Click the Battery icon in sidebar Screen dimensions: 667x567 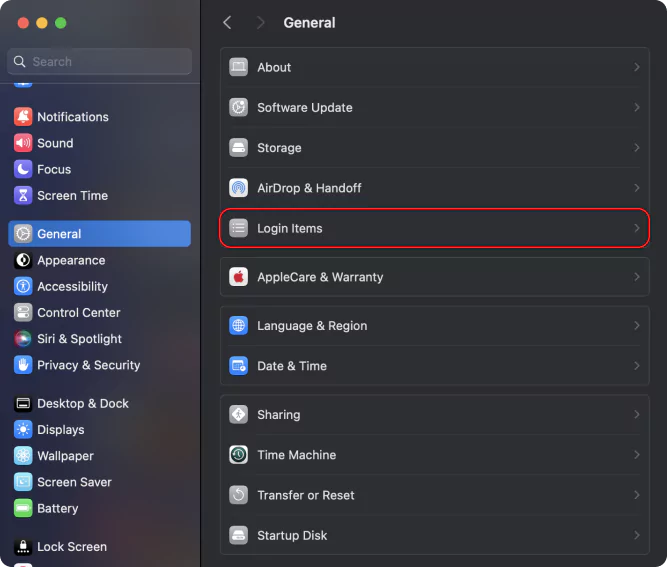23,508
